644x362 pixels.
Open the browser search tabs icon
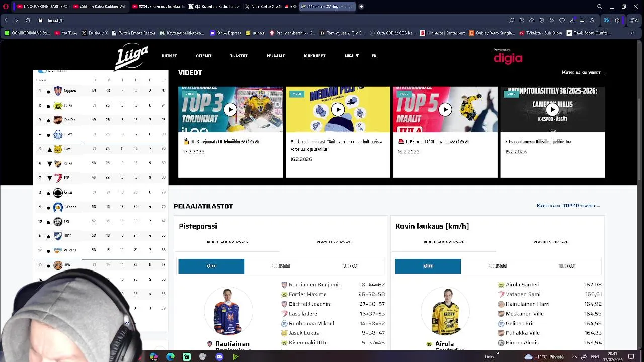pyautogui.click(x=600, y=7)
